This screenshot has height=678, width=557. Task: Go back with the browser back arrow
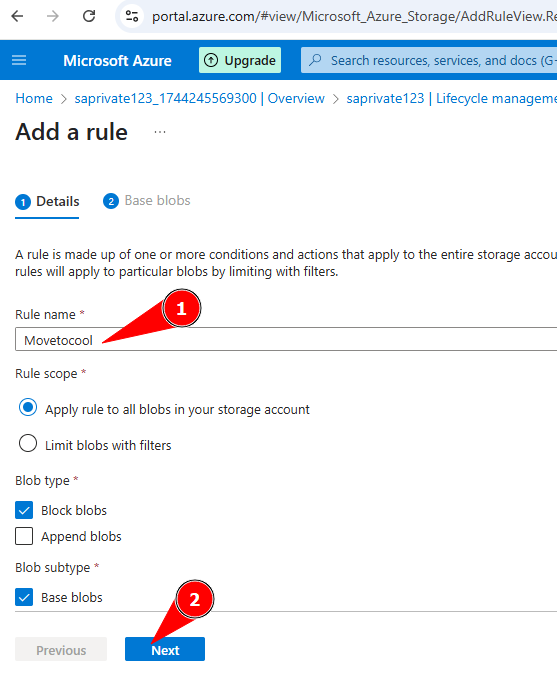(17, 16)
